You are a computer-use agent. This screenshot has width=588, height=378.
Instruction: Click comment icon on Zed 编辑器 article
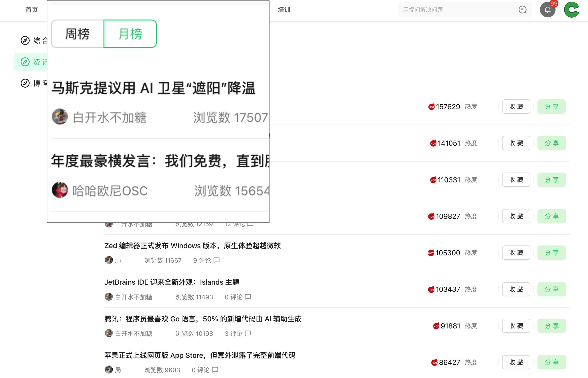point(216,260)
